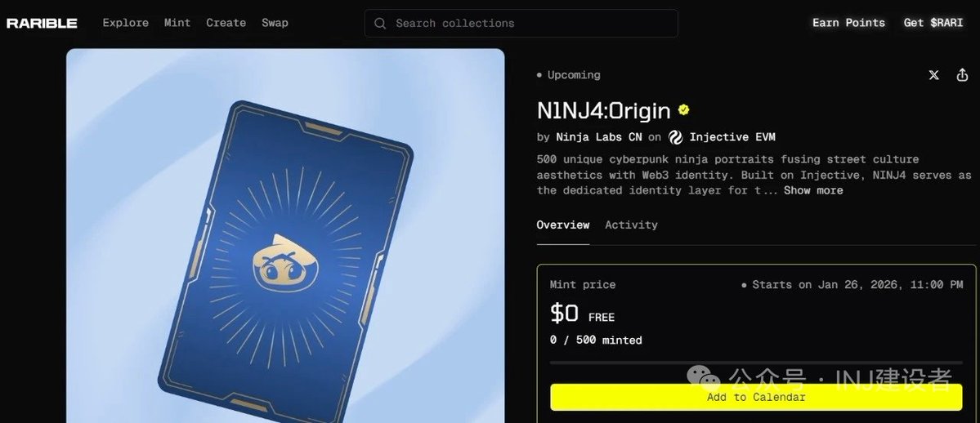Open the Earn Points link
This screenshot has height=423, width=980.
848,23
